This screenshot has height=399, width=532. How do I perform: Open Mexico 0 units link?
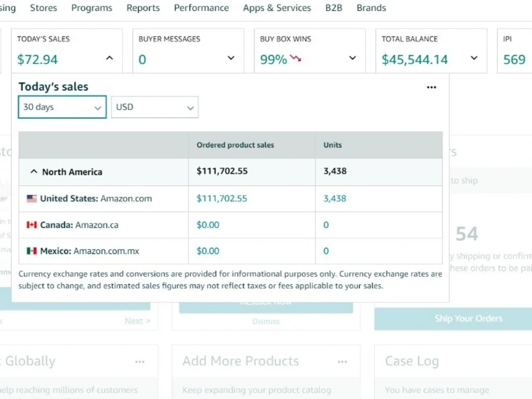coord(326,251)
